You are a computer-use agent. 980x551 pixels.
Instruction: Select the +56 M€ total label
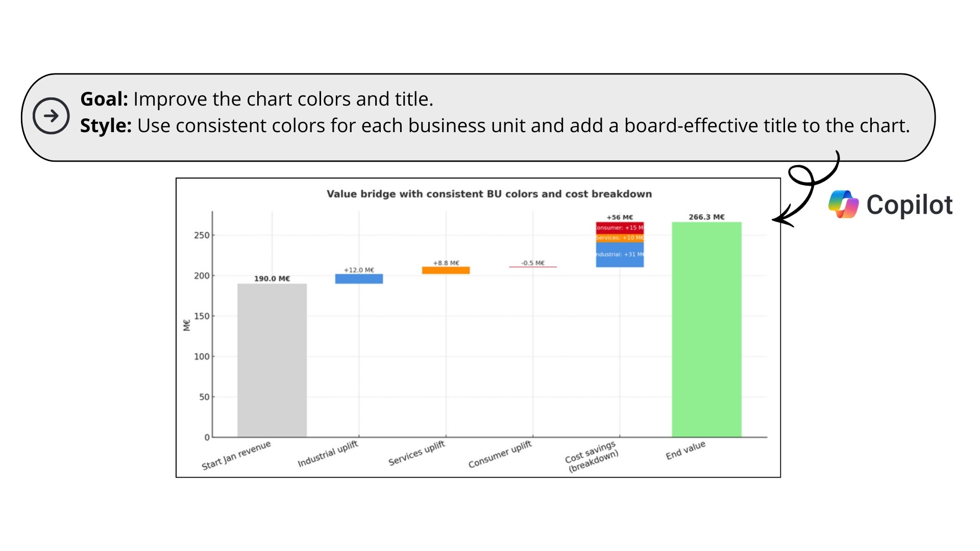[620, 217]
